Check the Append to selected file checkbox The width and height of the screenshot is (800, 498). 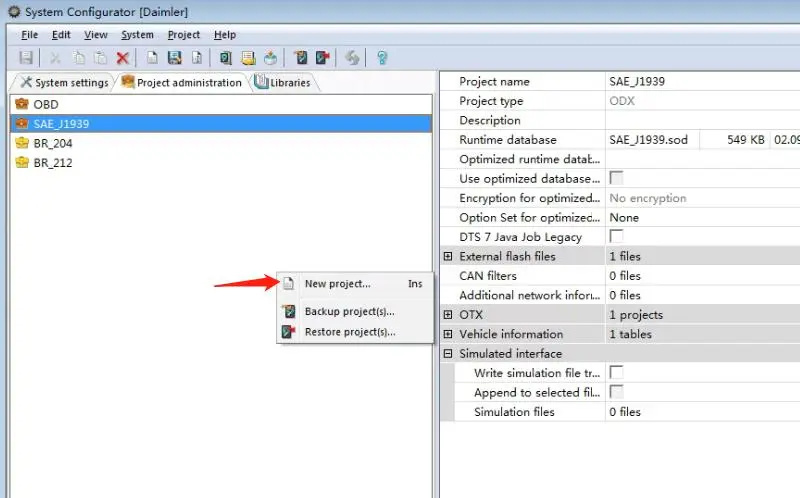(x=617, y=392)
